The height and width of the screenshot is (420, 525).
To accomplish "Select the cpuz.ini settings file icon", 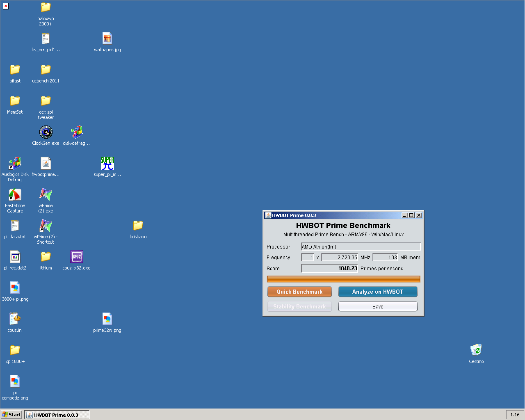I will click(15, 319).
